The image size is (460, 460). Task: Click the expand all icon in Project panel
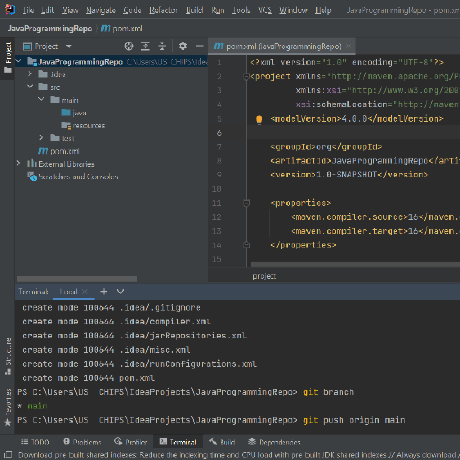(145, 46)
